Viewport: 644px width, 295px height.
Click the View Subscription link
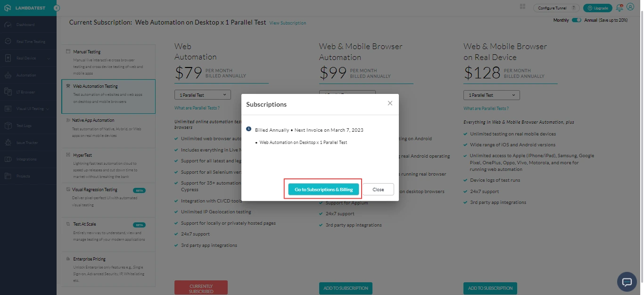288,23
